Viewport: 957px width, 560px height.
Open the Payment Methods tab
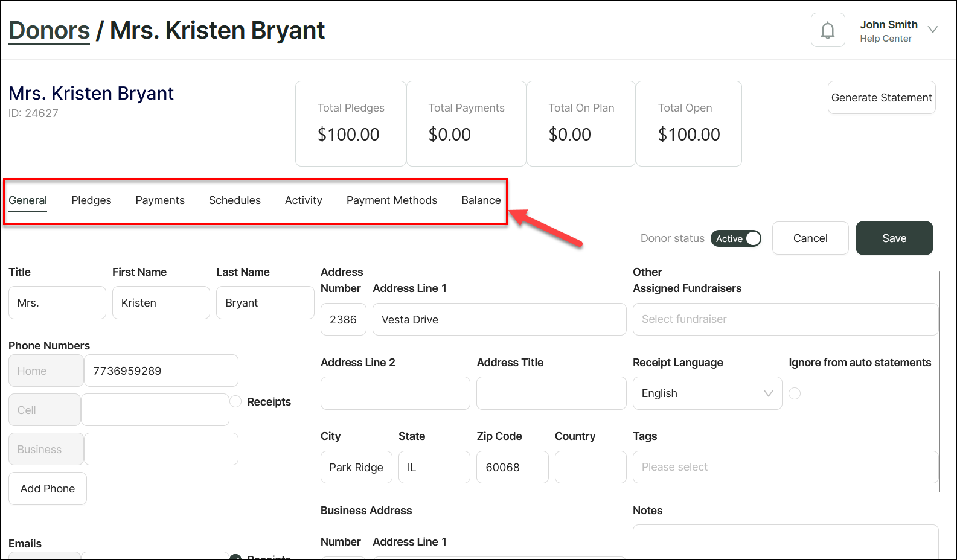point(391,200)
